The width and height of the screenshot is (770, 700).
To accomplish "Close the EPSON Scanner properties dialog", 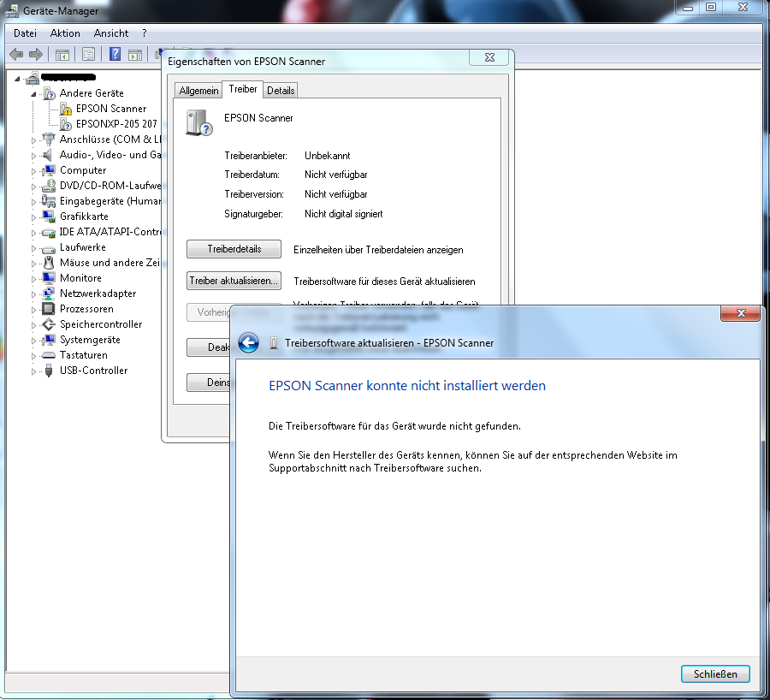I will 489,57.
